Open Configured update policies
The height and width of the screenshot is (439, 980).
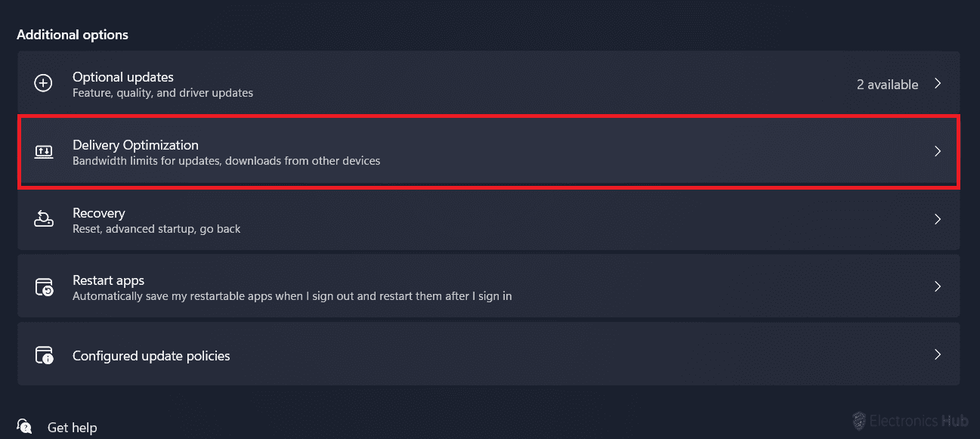tap(151, 356)
